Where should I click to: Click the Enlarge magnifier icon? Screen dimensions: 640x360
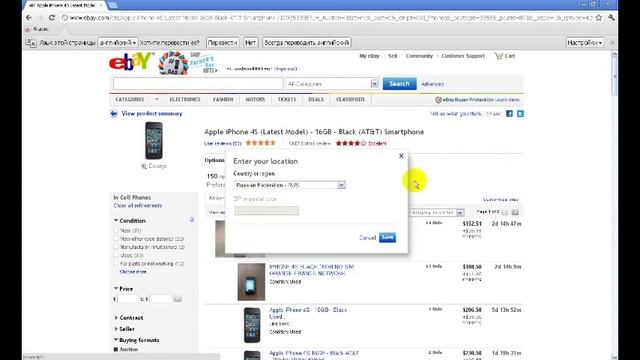tap(144, 166)
